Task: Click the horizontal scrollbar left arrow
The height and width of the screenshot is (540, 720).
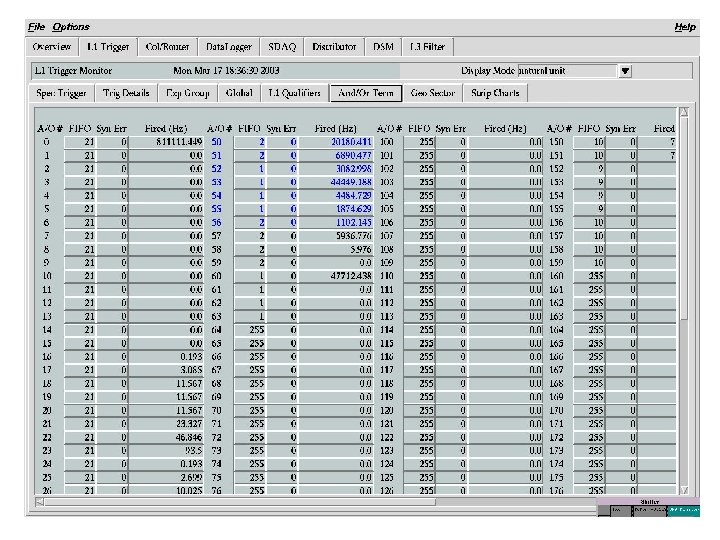Action: [x=40, y=502]
